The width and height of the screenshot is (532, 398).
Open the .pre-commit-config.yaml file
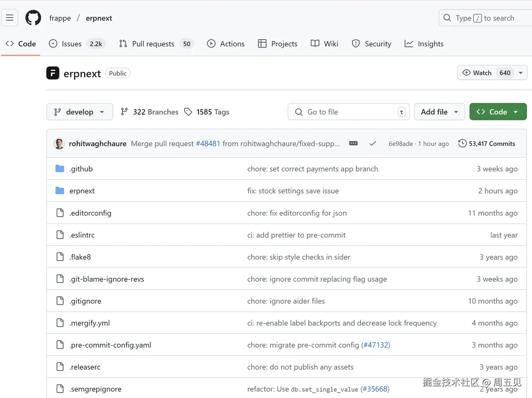110,345
